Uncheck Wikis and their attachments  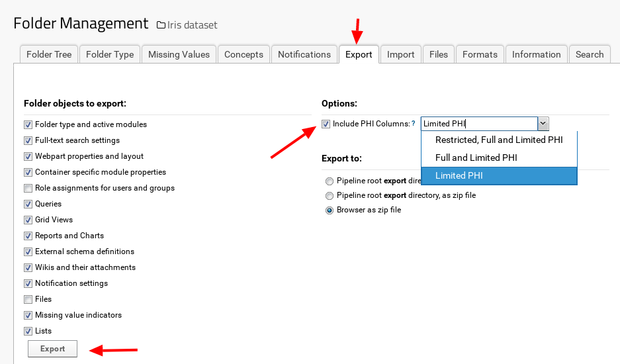(x=28, y=267)
